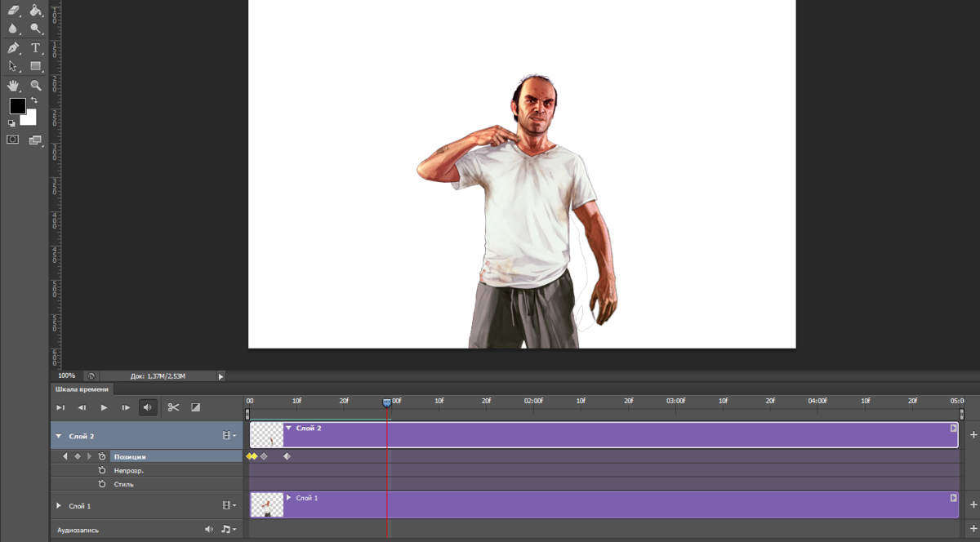Open foreground color picker

[17, 106]
